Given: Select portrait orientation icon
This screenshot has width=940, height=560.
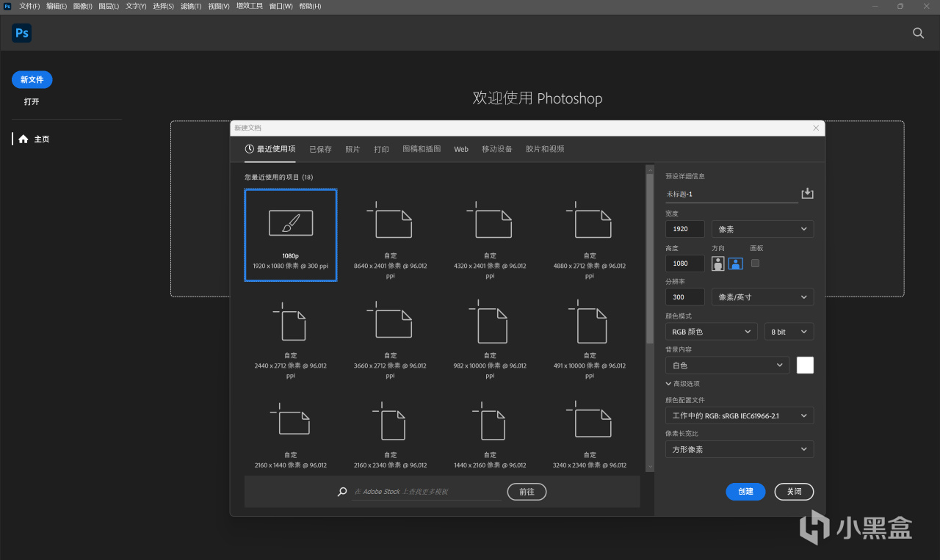Looking at the screenshot, I should [x=717, y=263].
